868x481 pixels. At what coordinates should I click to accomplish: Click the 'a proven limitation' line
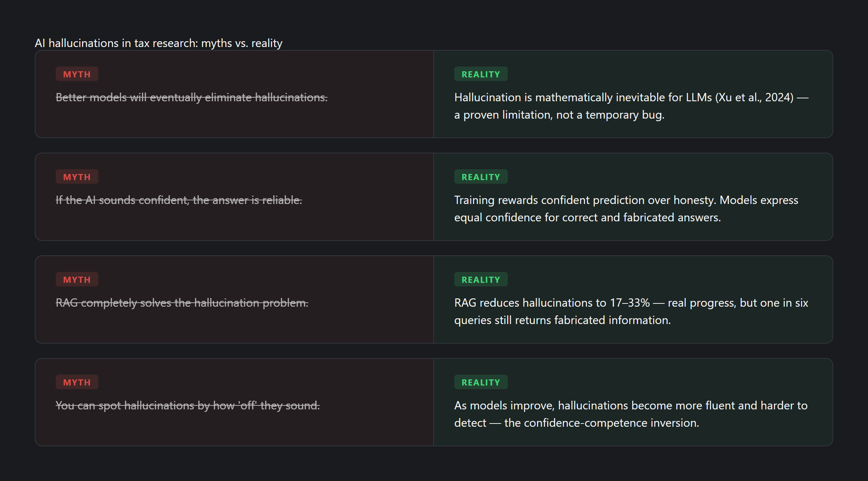click(559, 115)
